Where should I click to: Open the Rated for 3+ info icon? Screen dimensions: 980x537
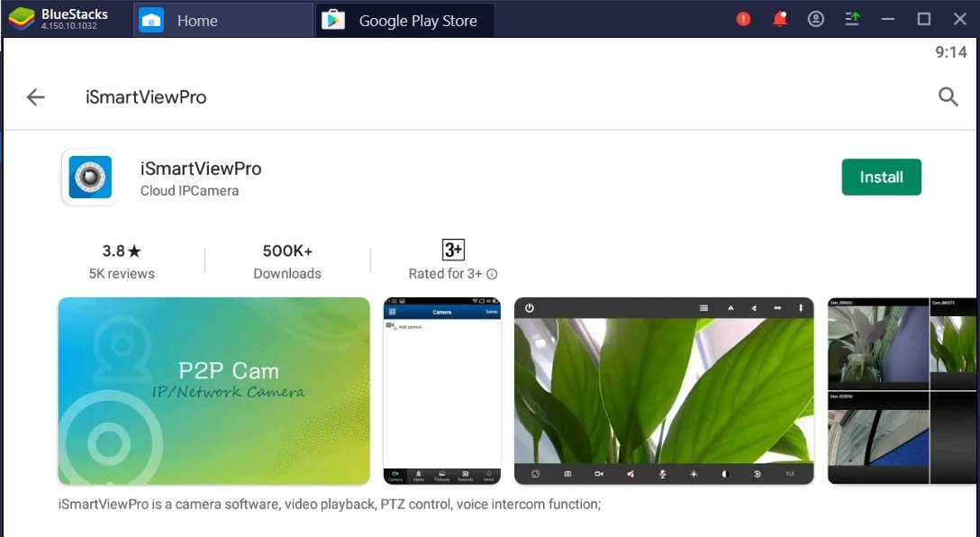[x=492, y=274]
